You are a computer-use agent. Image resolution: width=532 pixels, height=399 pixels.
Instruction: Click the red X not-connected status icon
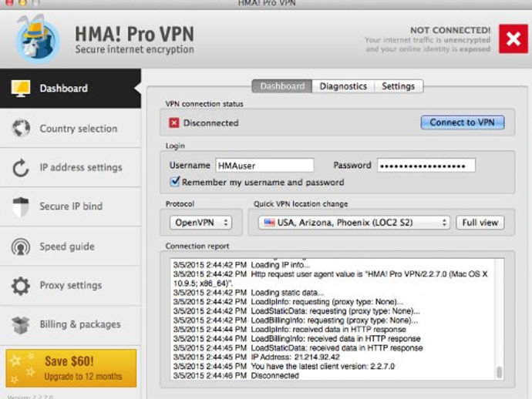(513, 39)
